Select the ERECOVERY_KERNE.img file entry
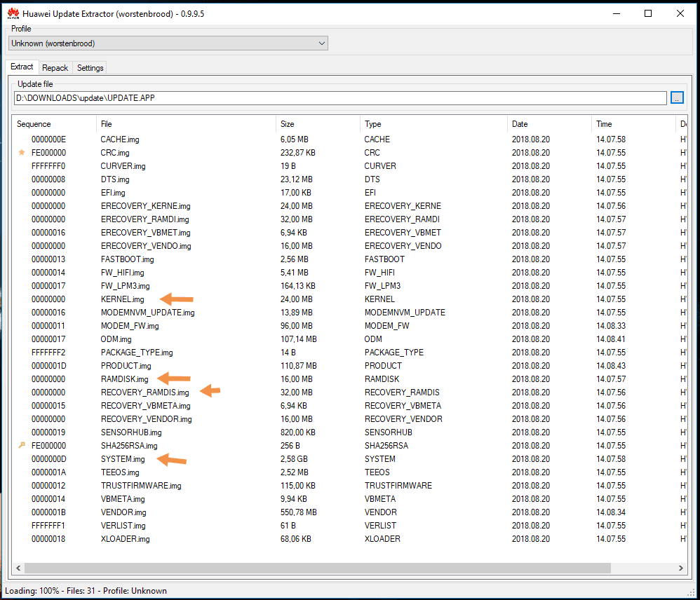Viewport: 700px width, 600px height. coord(145,206)
